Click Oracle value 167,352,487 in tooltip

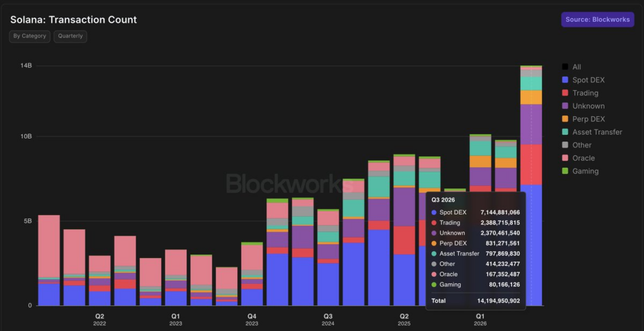coord(503,274)
